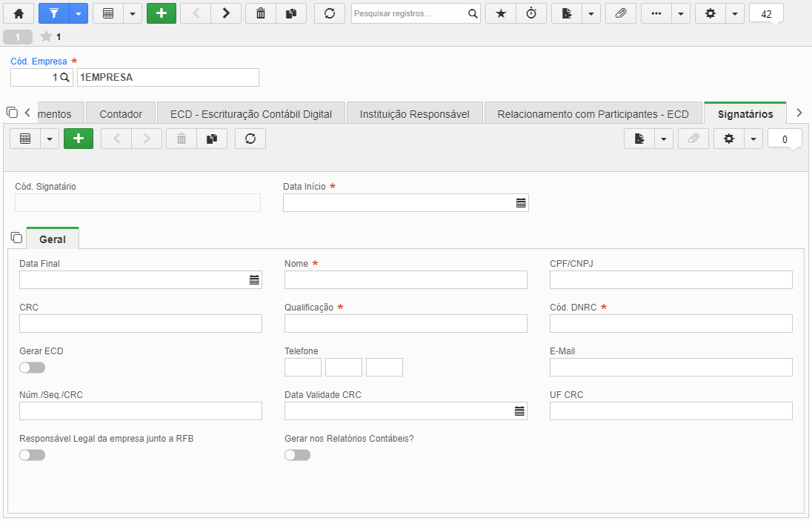
Task: Open ECD - Escrituração Contábil Digital tab
Action: coord(251,114)
